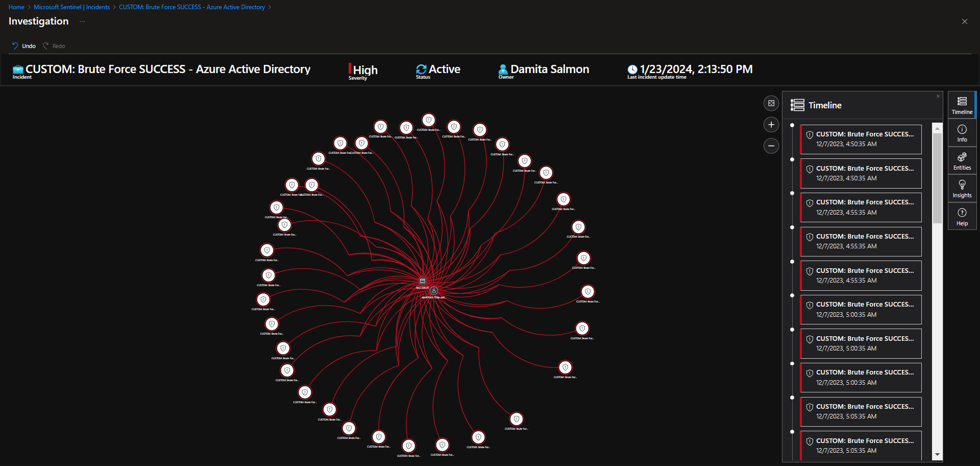Open the CUSTOM: Brute Force SUCCESS breadcrumb
This screenshot has width=980, height=466.
[192, 7]
